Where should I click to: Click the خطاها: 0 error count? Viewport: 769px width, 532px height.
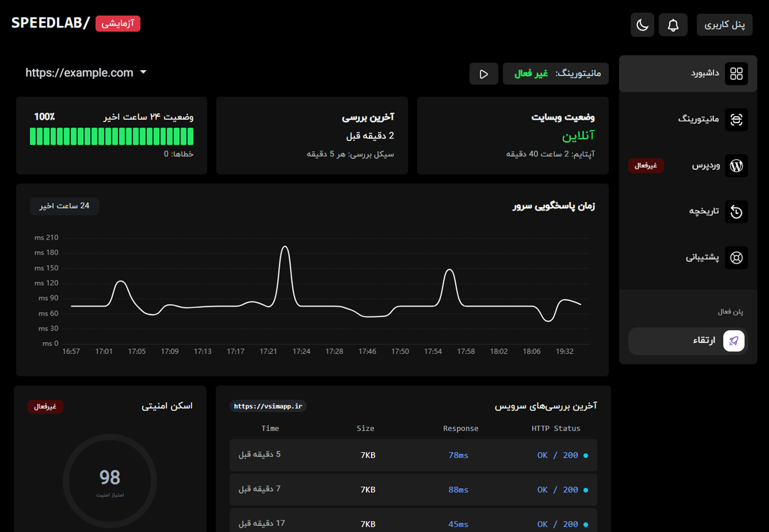(x=179, y=154)
